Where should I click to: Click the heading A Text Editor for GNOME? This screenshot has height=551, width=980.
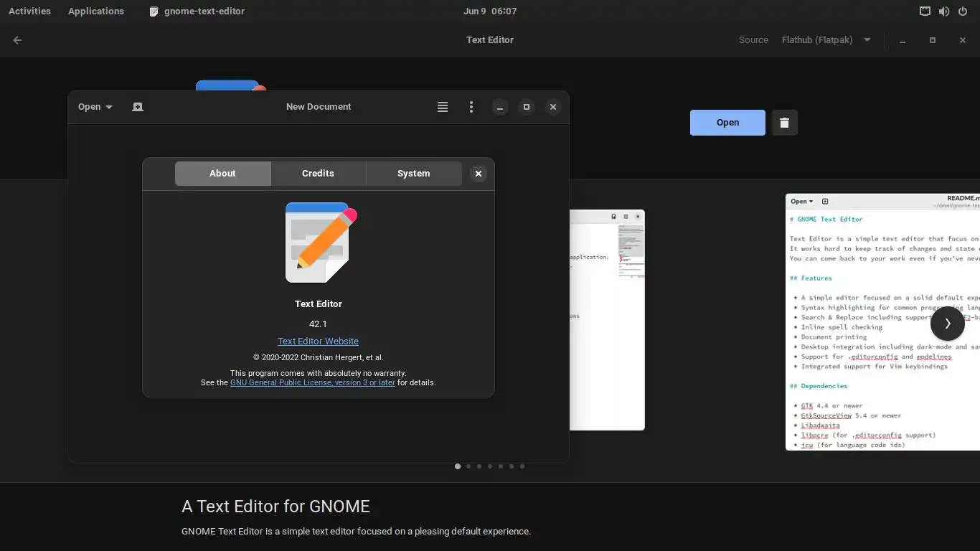point(276,507)
